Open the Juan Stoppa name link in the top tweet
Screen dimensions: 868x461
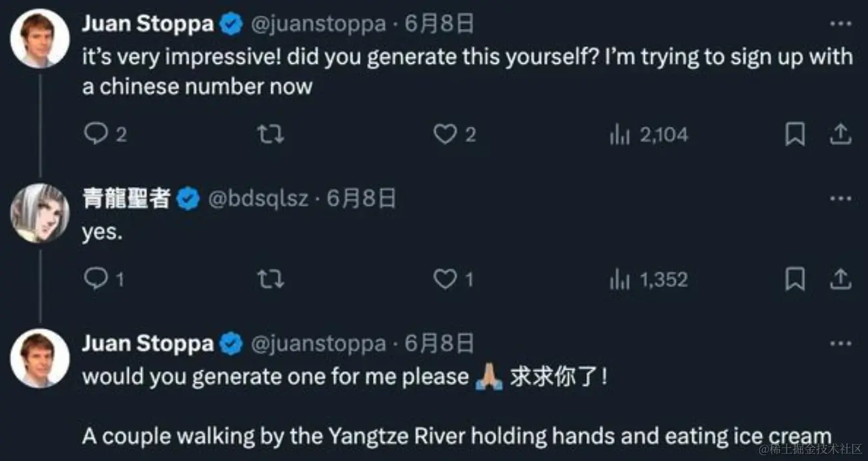[x=148, y=25]
